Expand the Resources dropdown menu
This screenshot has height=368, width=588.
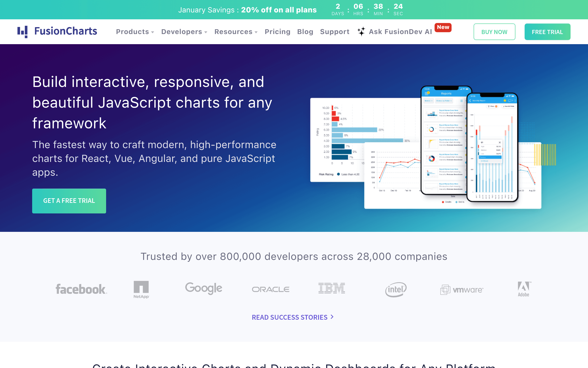click(236, 32)
